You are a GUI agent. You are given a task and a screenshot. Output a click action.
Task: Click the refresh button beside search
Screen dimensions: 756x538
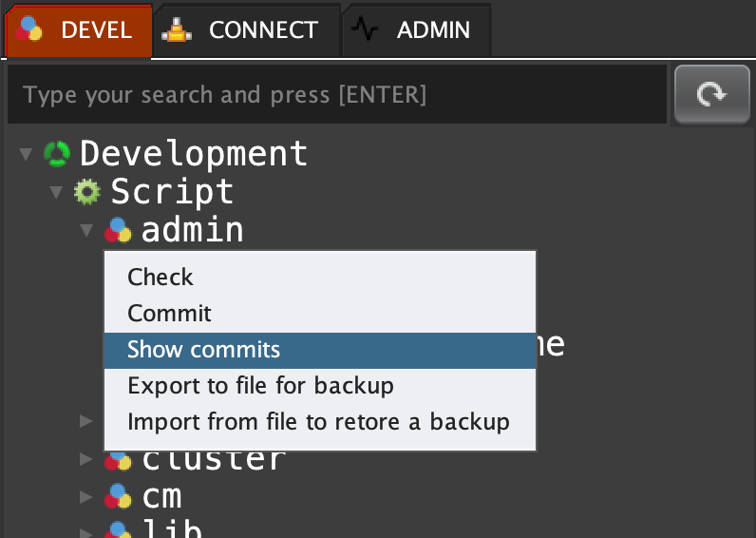[711, 94]
